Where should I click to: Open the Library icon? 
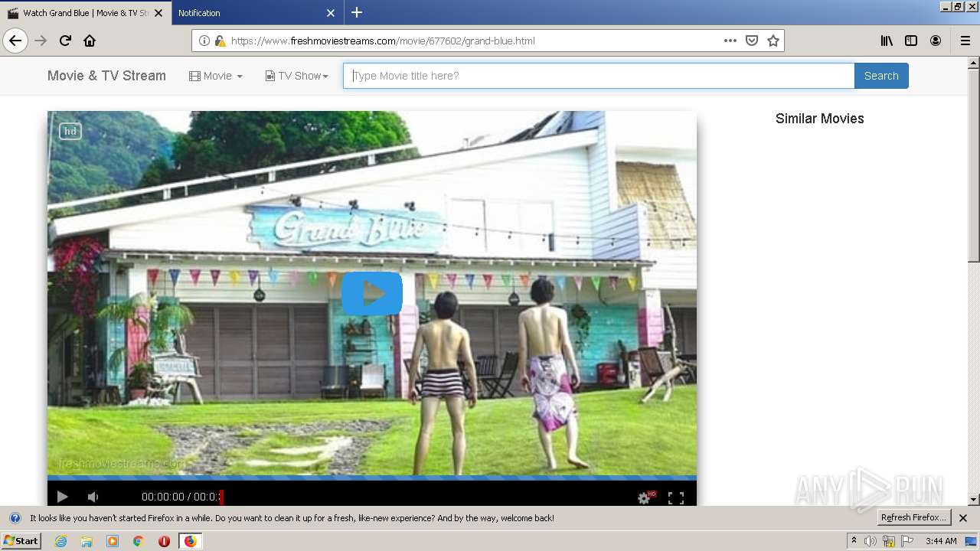pyautogui.click(x=887, y=41)
